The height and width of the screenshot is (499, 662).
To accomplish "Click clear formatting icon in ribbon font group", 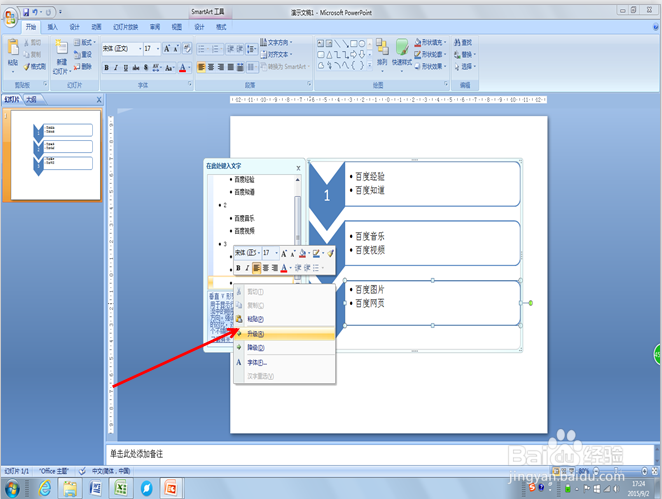I will click(187, 49).
